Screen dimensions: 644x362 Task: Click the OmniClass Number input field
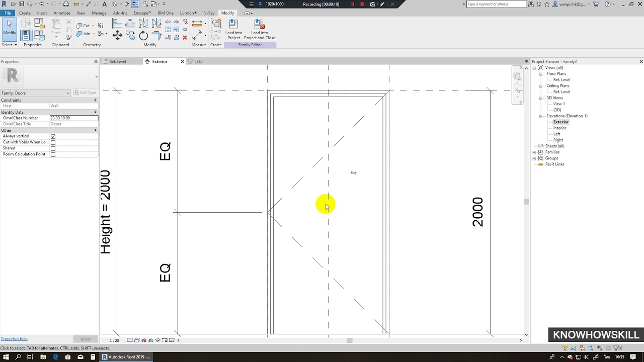(74, 118)
